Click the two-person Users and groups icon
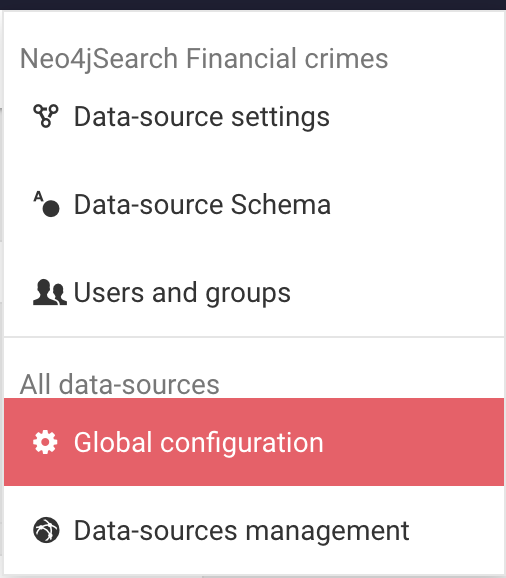506x578 pixels. [x=50, y=292]
